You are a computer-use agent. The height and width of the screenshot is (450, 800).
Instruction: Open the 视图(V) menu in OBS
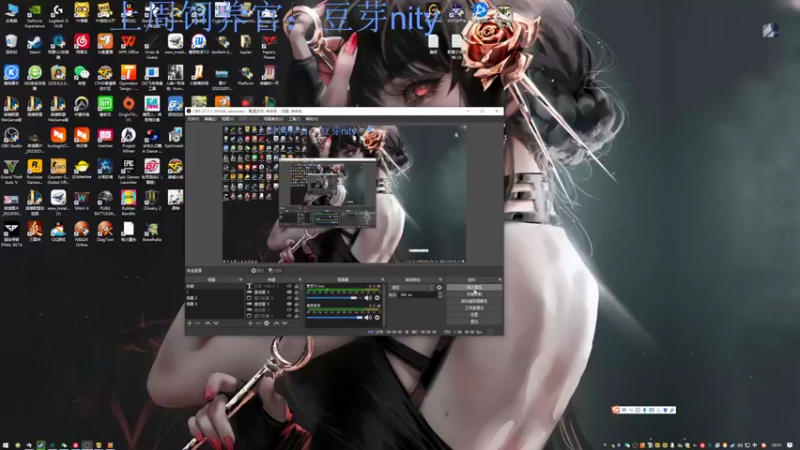(228, 119)
